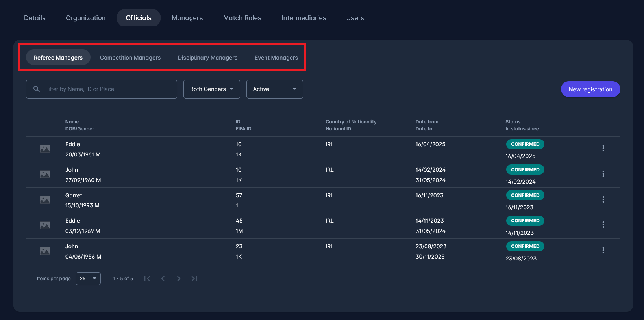
Task: Open the Match Roles tab
Action: (242, 18)
